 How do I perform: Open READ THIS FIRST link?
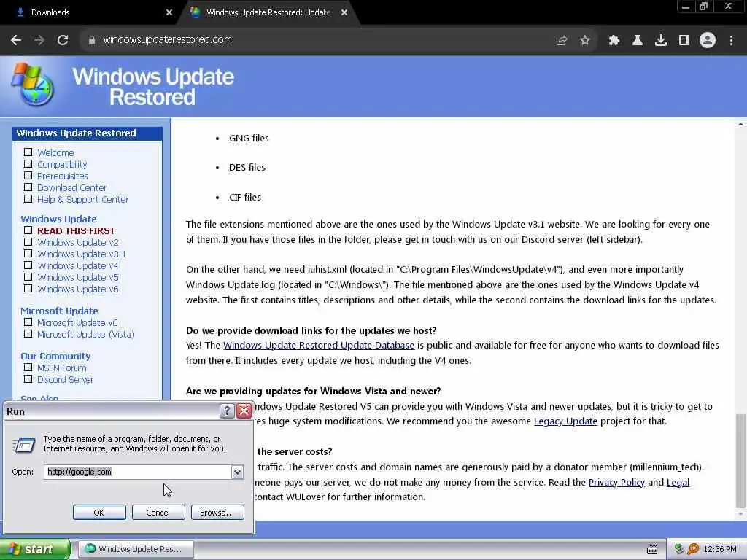(76, 230)
